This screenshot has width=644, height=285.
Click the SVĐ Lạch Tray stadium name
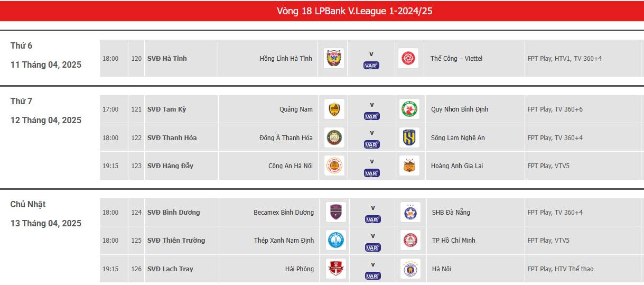[x=170, y=269]
